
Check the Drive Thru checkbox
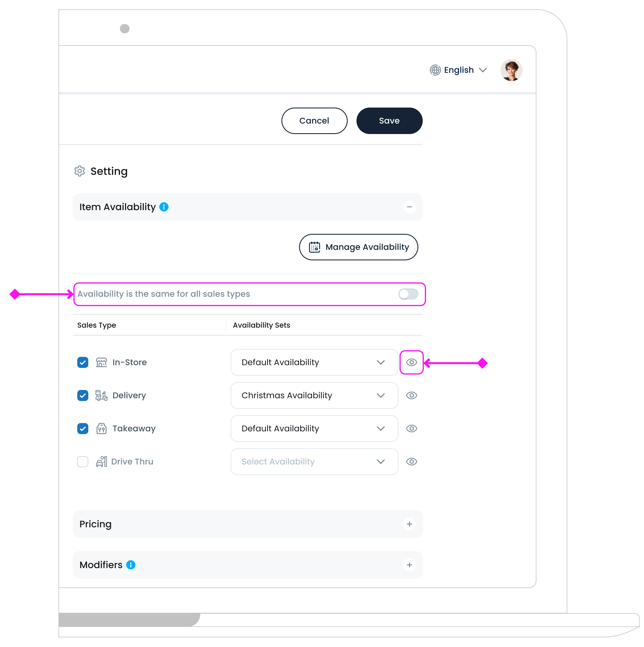(x=83, y=462)
